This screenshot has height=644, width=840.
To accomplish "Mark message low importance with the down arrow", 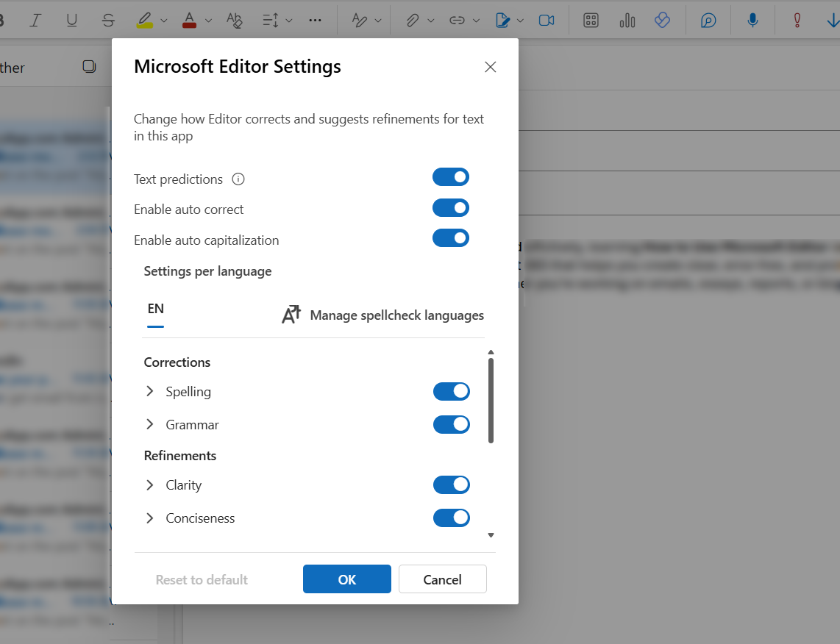I will 833,21.
